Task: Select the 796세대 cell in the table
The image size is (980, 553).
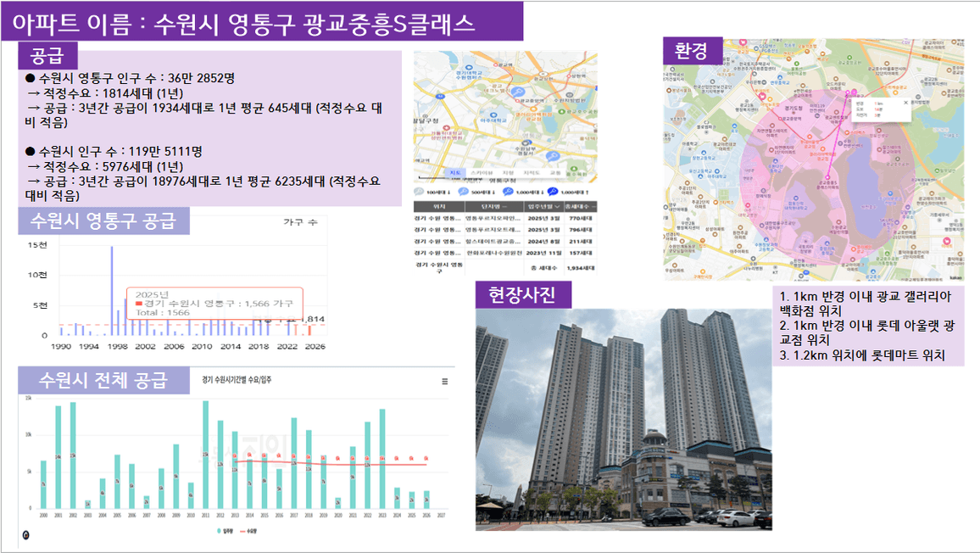Action: 581,230
